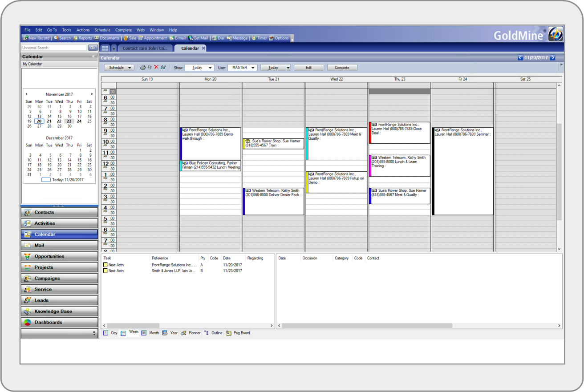Click the E-mail toolbar button
This screenshot has height=392, width=584.
pyautogui.click(x=178, y=38)
